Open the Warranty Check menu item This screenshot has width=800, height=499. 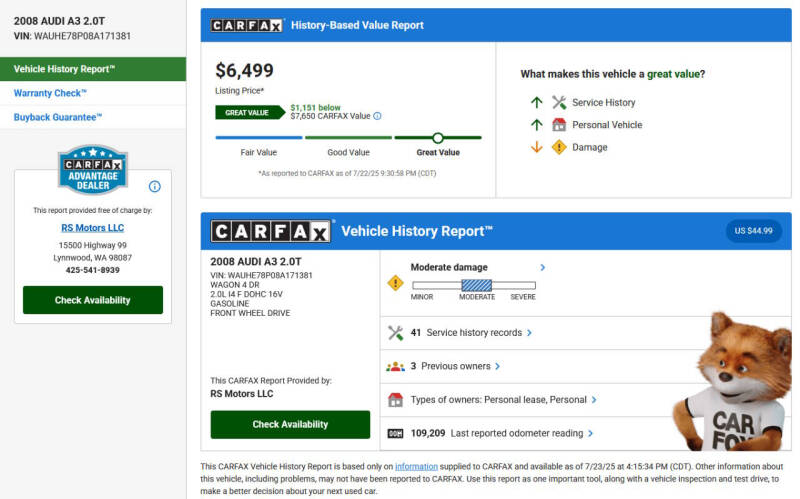(x=50, y=93)
